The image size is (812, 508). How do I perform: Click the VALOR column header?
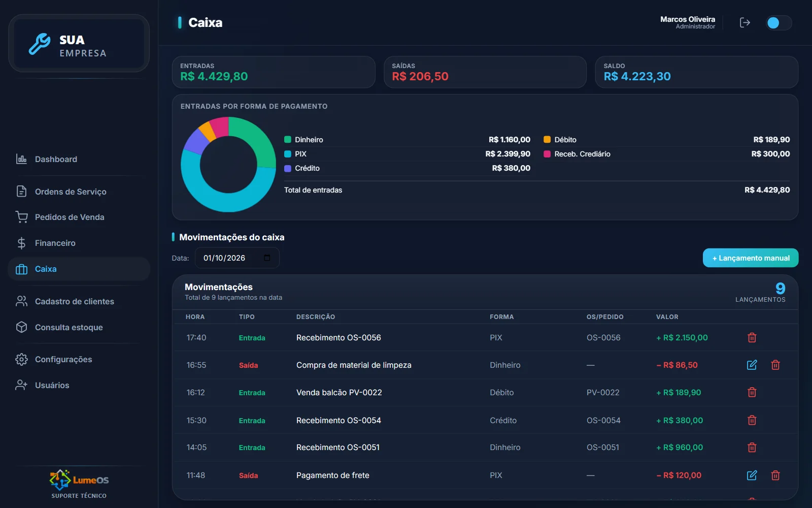pos(667,316)
